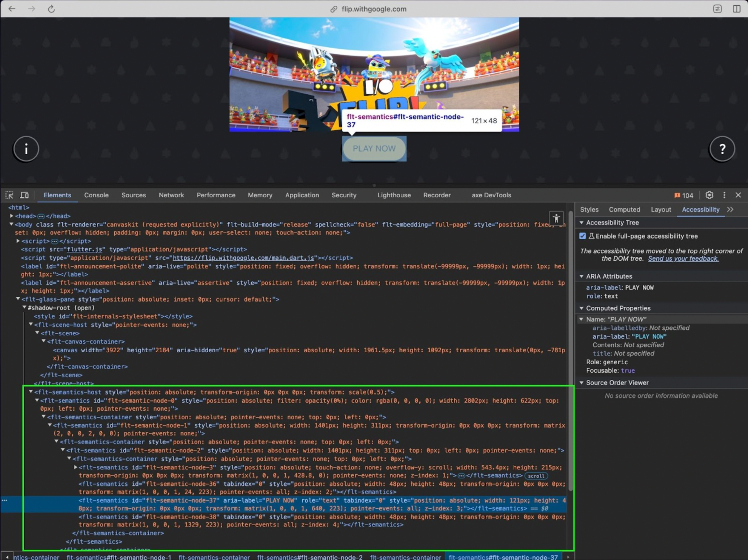Click the info circle button on page

click(x=26, y=149)
